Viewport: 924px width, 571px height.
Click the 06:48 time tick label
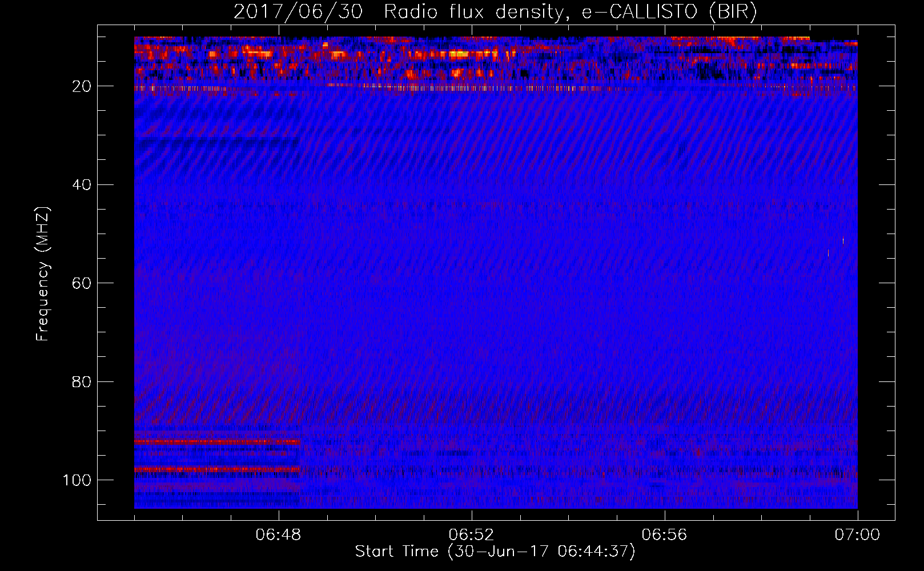coord(279,535)
